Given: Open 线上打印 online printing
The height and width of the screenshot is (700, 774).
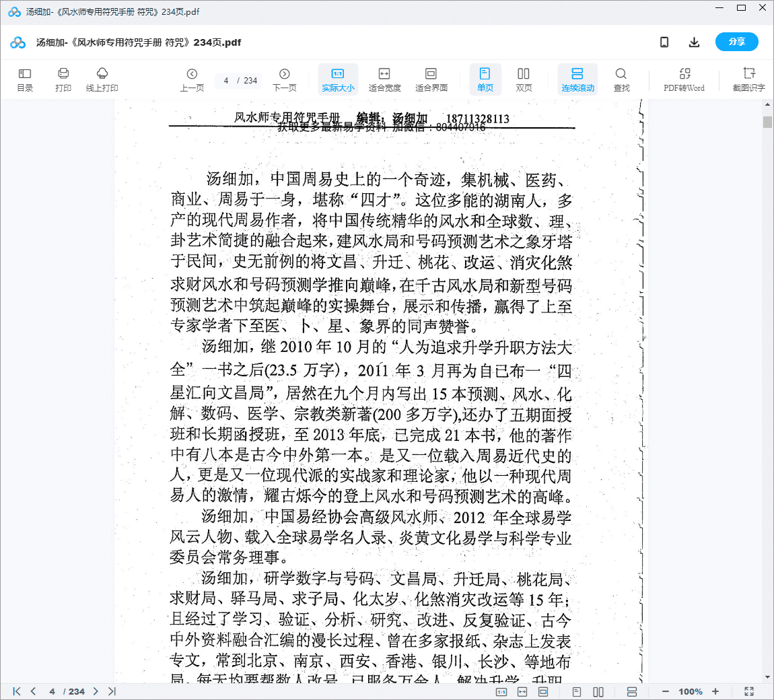Looking at the screenshot, I should coord(102,79).
